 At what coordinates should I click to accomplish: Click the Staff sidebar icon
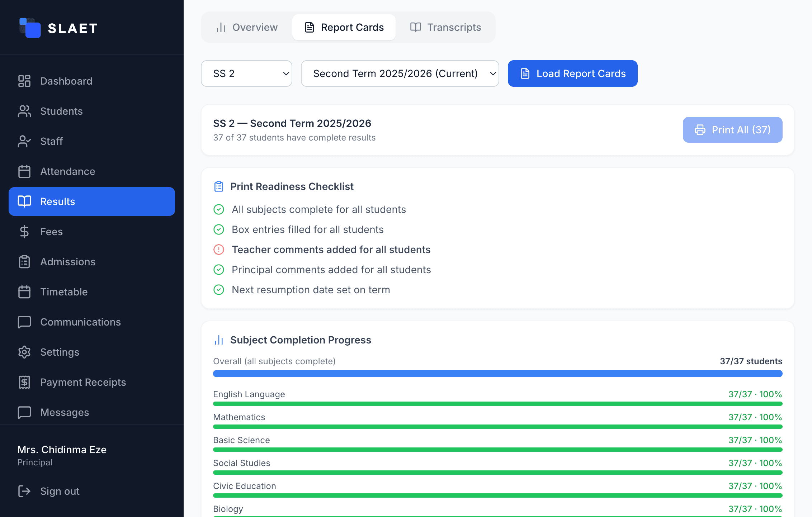click(x=24, y=141)
